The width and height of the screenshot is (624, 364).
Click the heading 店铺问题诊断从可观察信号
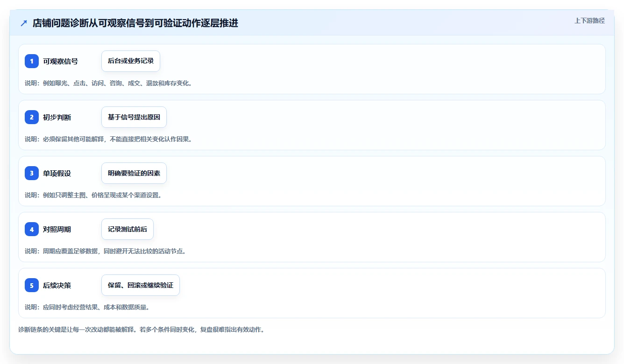[135, 23]
